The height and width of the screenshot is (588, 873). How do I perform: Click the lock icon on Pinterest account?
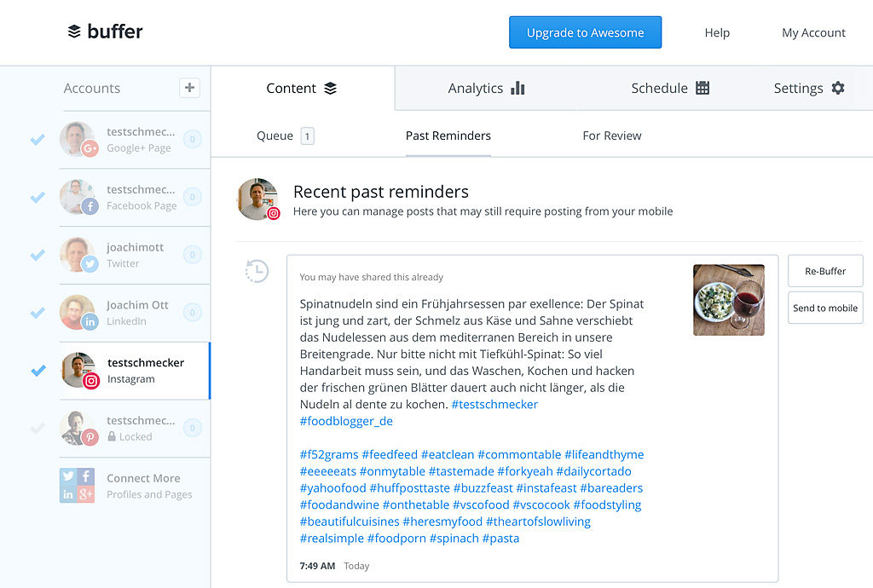coord(112,436)
